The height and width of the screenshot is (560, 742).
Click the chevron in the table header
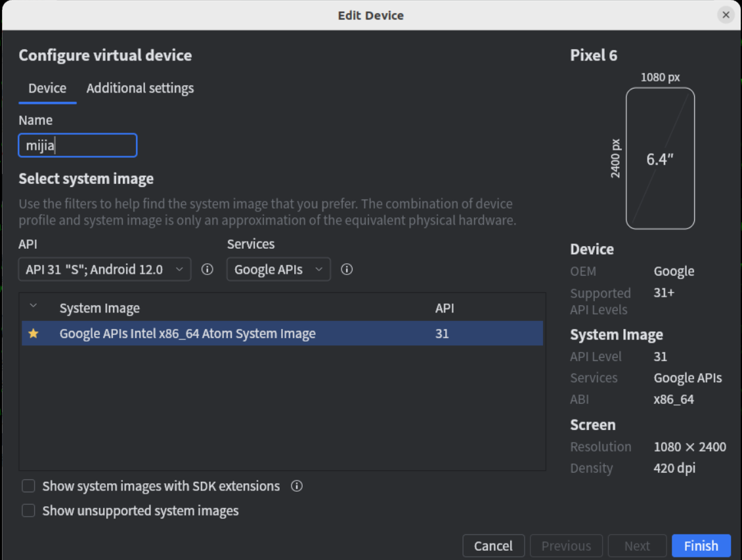point(33,307)
